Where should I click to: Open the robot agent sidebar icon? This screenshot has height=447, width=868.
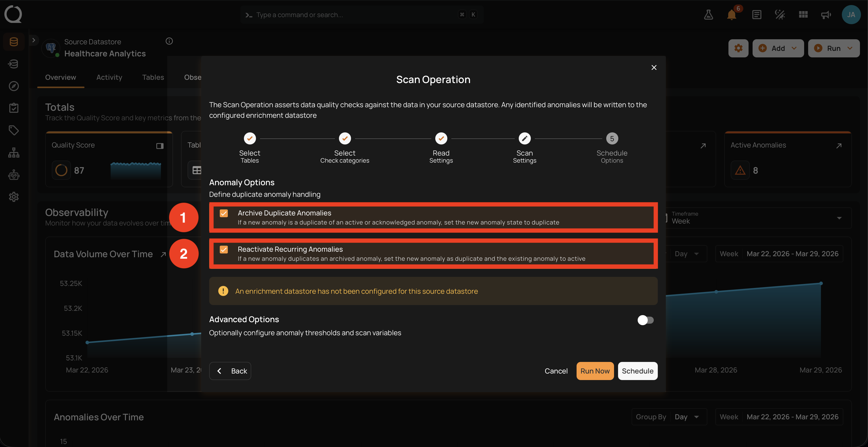coord(14,175)
